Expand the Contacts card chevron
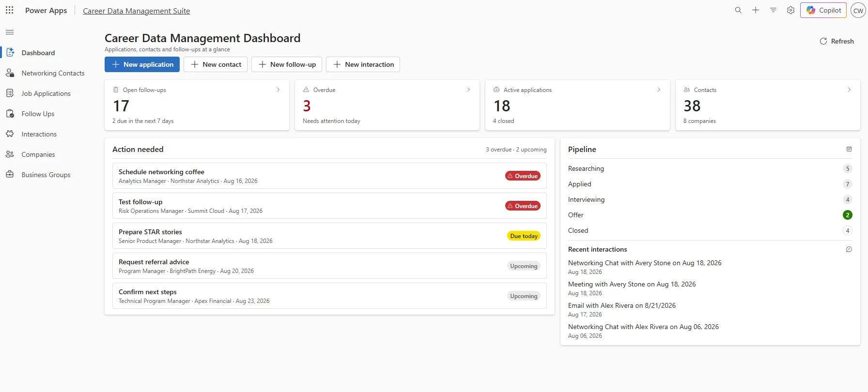Image resolution: width=868 pixels, height=392 pixels. (849, 90)
